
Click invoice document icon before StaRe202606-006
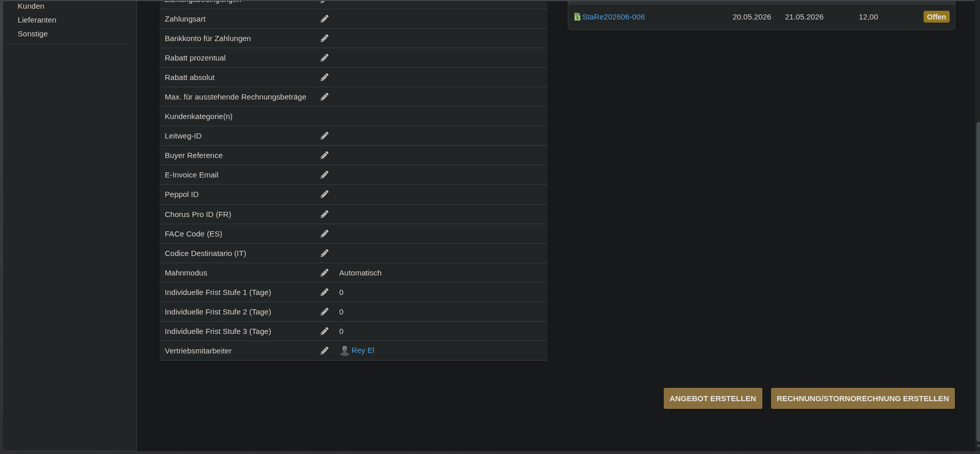[x=577, y=17]
